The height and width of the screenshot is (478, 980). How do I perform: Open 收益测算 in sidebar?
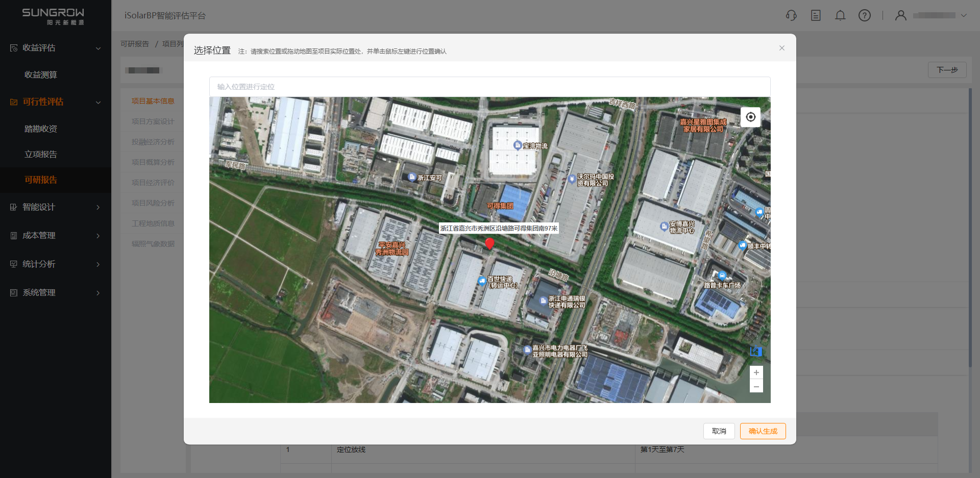[41, 75]
